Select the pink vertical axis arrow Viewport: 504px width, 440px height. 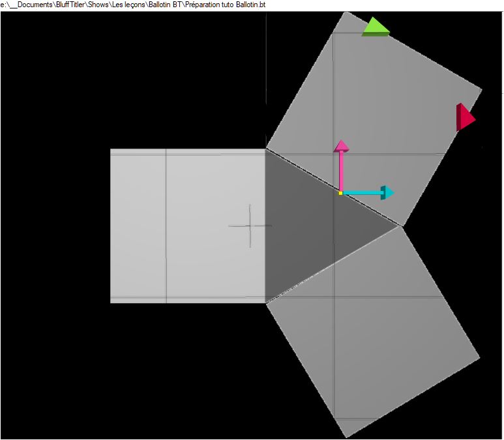point(341,166)
